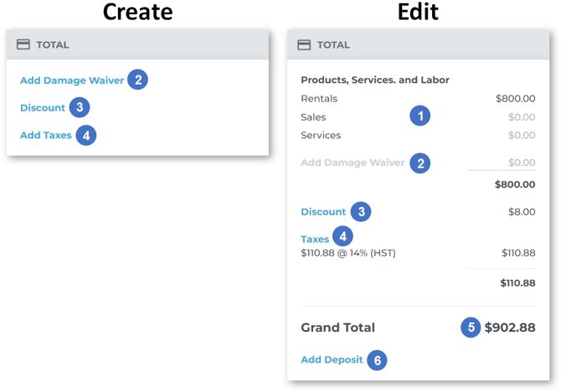Image resolution: width=561 pixels, height=392 pixels.
Task: Click the Taxes link in the Edit panel
Action: (315, 239)
